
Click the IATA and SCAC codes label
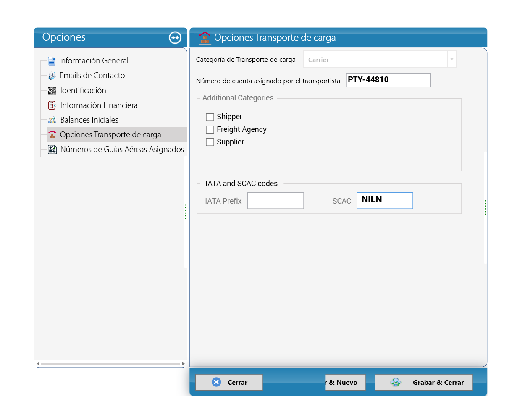pos(241,184)
